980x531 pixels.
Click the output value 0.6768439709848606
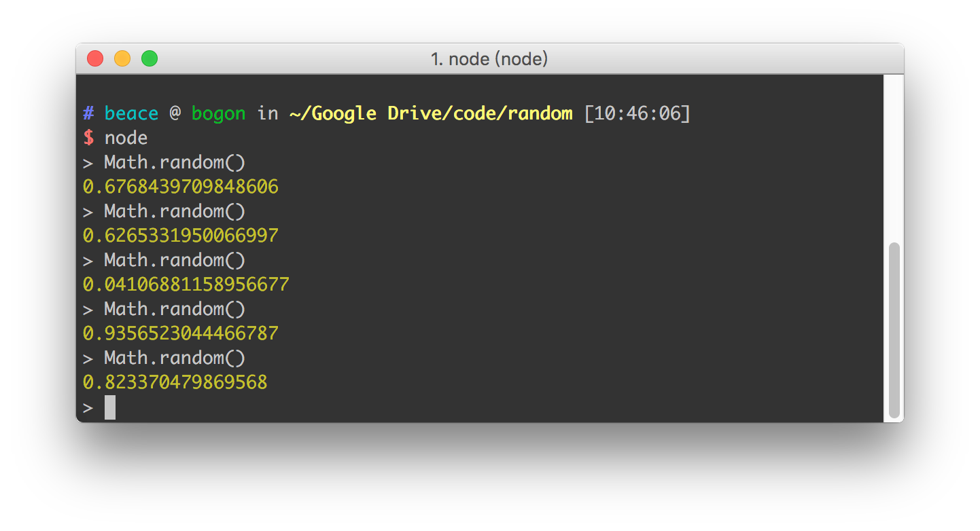point(181,187)
